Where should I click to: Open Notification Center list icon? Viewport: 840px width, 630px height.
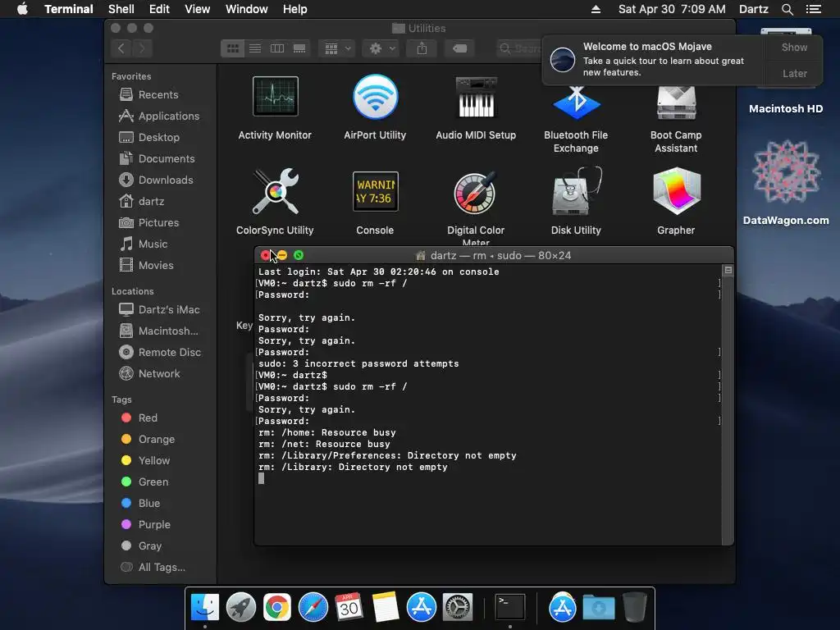[813, 9]
